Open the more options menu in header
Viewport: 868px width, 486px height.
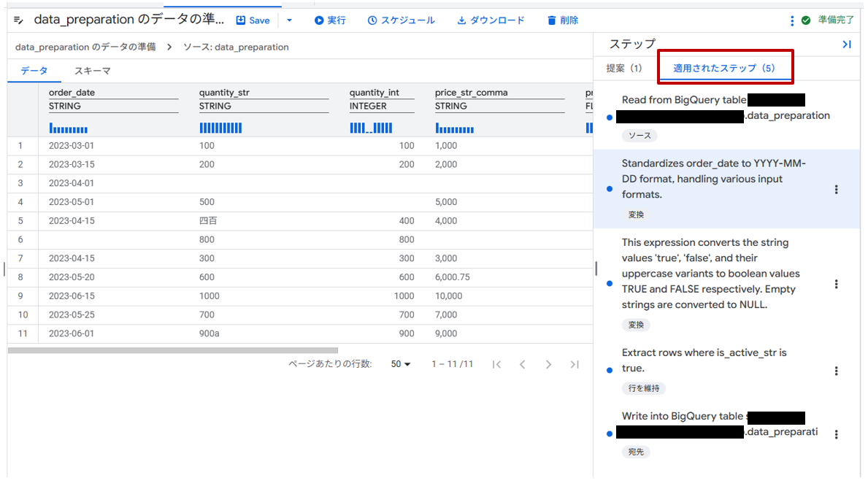tap(791, 20)
